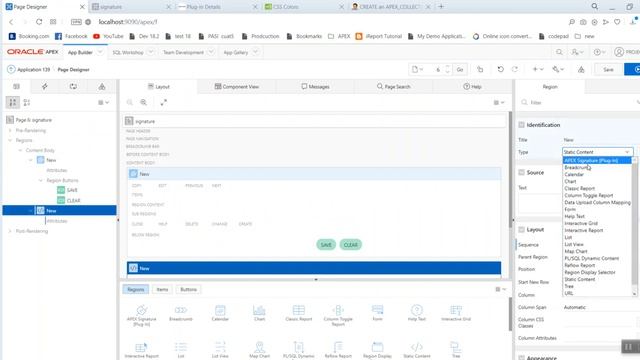The height and width of the screenshot is (360, 640).
Task: Expand the Post-Rendering tree node
Action: coord(10,231)
